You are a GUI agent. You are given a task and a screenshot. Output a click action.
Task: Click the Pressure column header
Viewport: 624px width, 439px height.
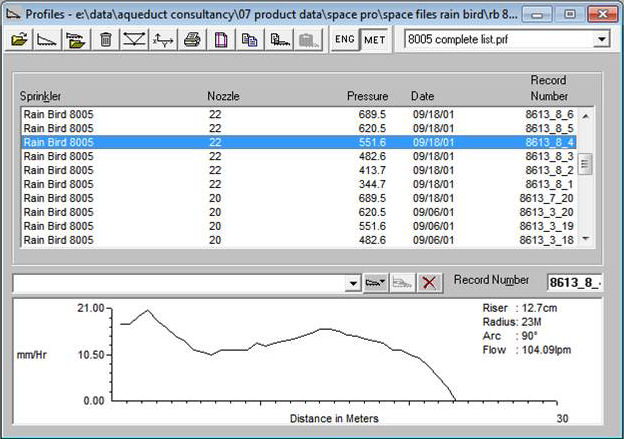(367, 96)
